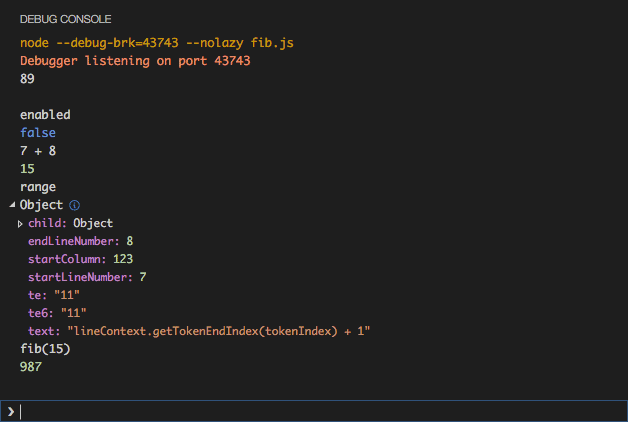628x422 pixels.
Task: Click the node --debug-brk command line
Action: coord(156,43)
